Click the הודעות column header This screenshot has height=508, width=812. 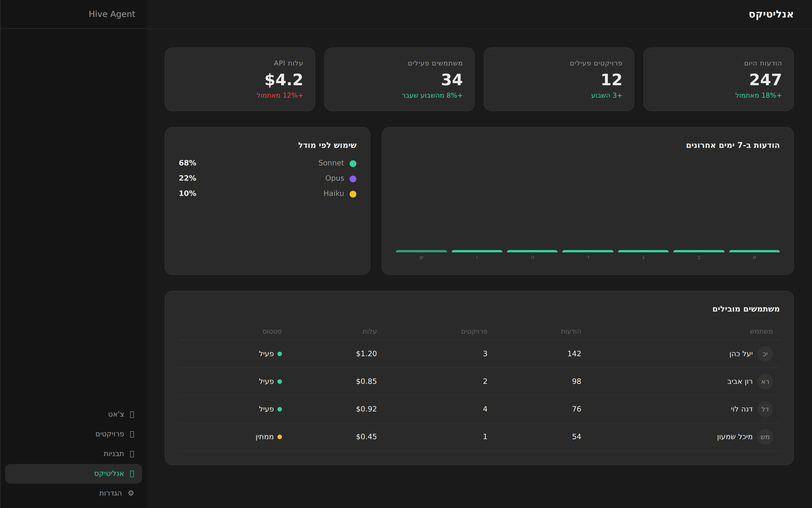[x=571, y=332]
